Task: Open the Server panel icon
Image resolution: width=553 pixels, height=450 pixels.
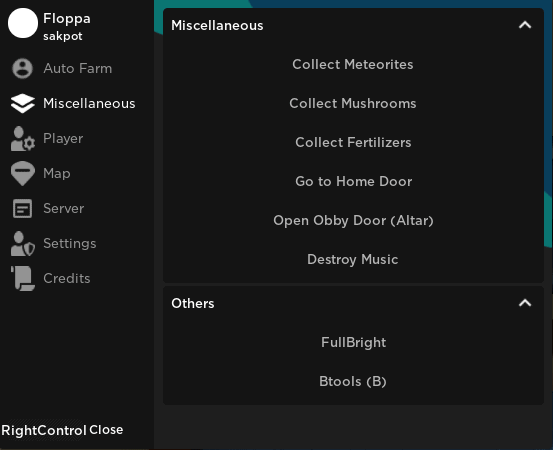Action: pyautogui.click(x=23, y=208)
